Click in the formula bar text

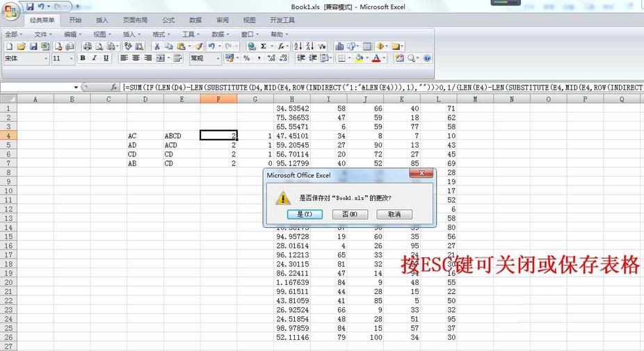click(382, 87)
